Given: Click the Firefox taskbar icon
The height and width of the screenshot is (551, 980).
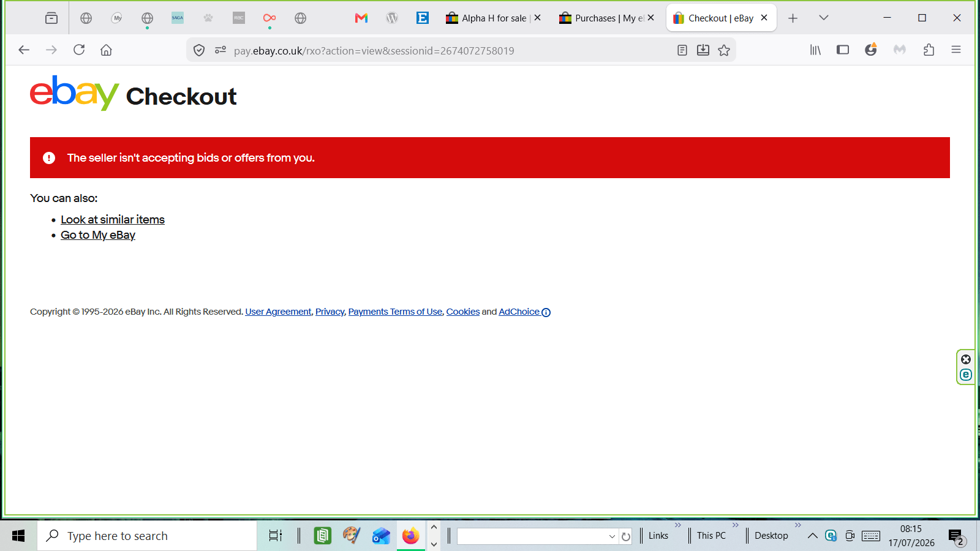Looking at the screenshot, I should tap(410, 536).
